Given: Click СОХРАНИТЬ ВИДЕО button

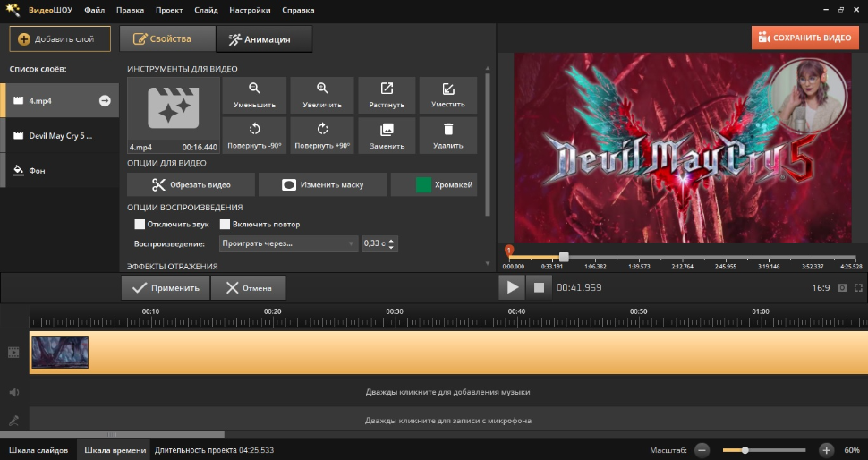Looking at the screenshot, I should (x=804, y=38).
